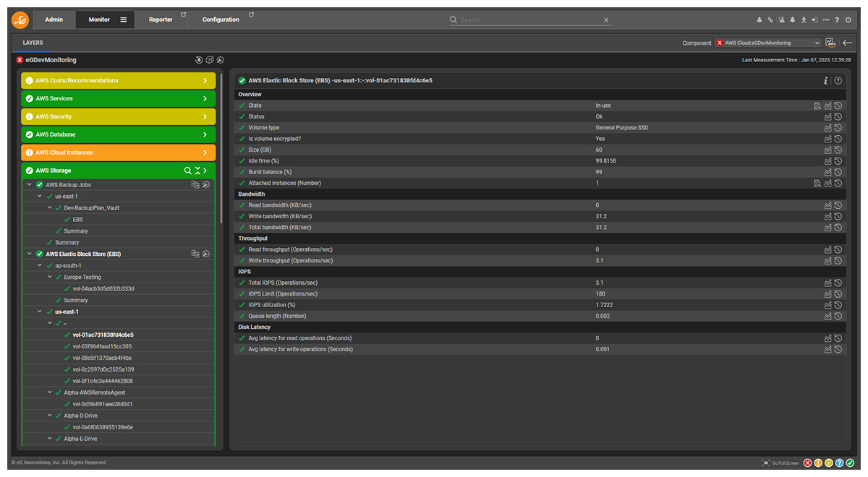Open the Monitor tab

point(99,20)
